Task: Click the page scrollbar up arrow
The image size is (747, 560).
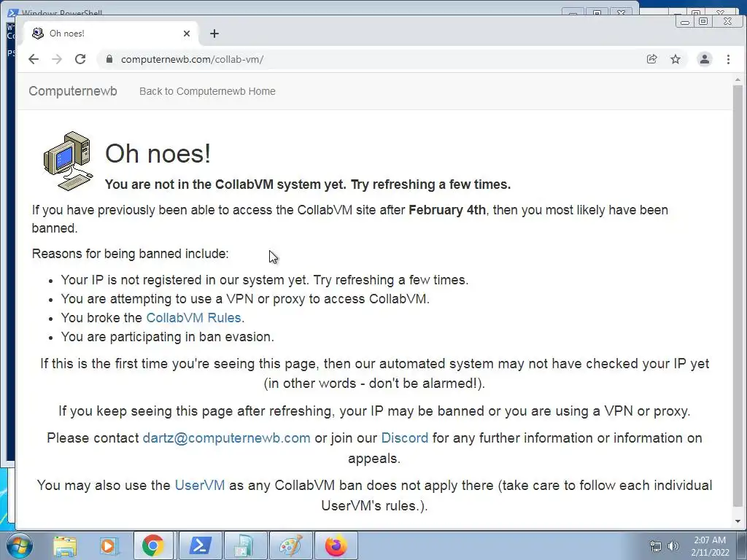Action: click(738, 79)
